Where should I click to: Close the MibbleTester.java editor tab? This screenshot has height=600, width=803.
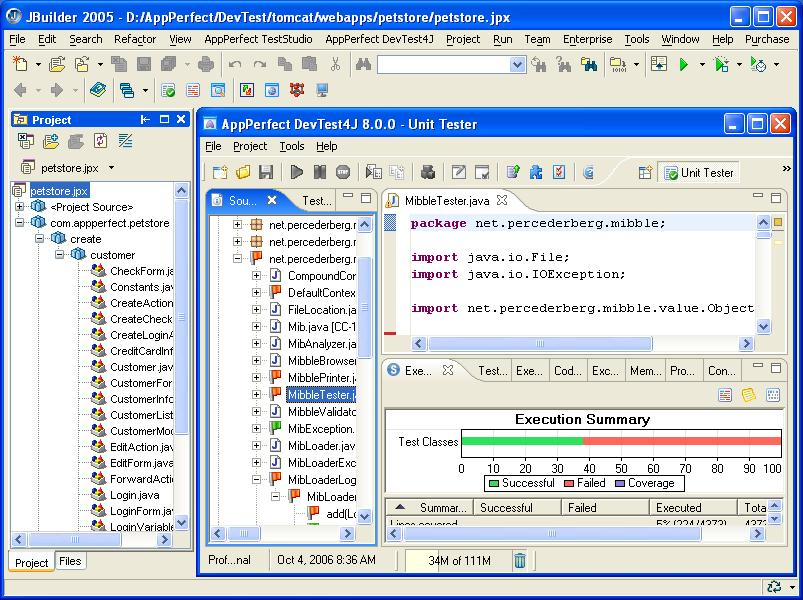coord(502,200)
